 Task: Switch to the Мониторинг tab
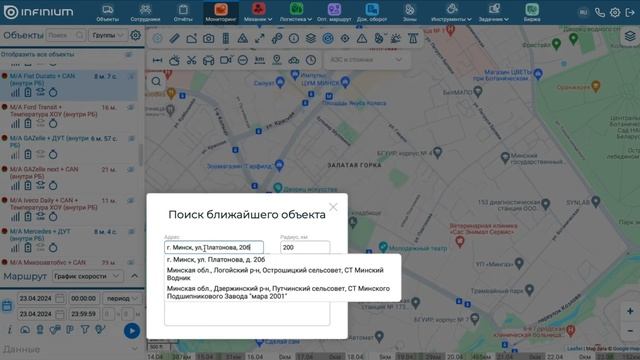[x=221, y=12]
